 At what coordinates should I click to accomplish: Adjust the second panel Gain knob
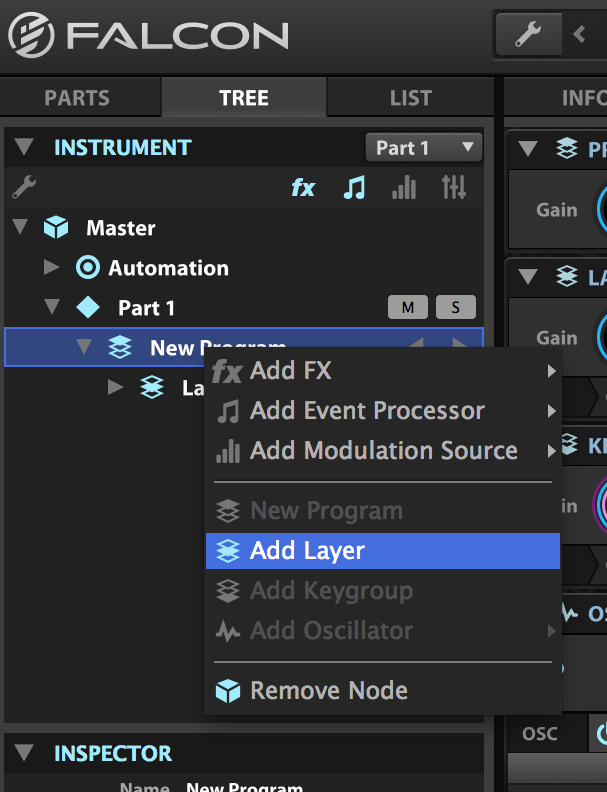pos(602,337)
